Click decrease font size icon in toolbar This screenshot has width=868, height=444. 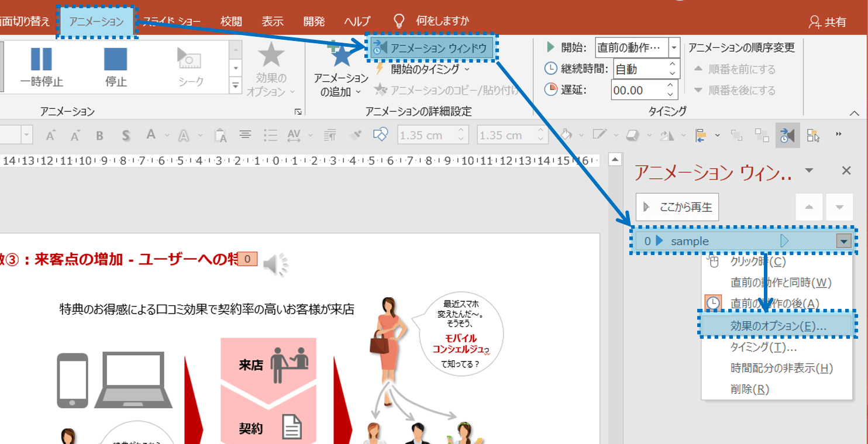pyautogui.click(x=75, y=136)
